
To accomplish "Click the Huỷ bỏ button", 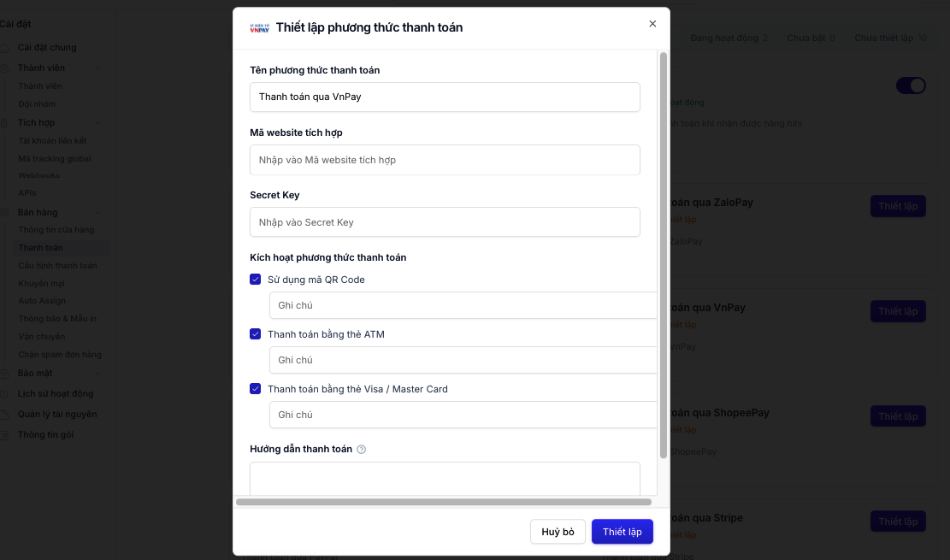I will tap(558, 532).
